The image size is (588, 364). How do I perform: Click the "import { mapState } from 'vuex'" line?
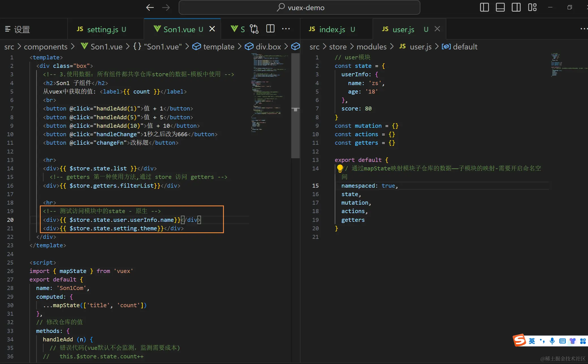(81, 271)
